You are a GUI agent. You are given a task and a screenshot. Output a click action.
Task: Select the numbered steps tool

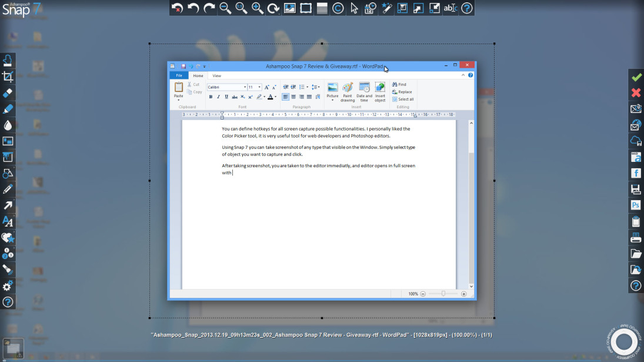[8, 254]
